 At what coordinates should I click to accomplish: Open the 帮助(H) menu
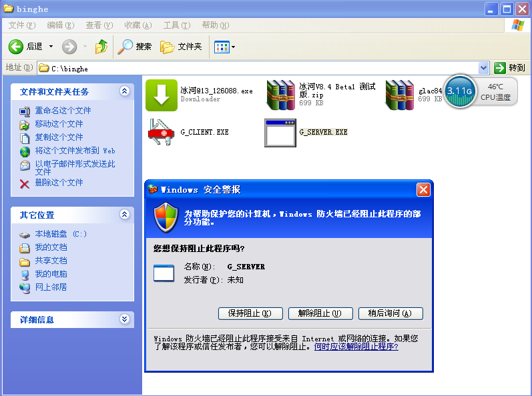(x=216, y=25)
